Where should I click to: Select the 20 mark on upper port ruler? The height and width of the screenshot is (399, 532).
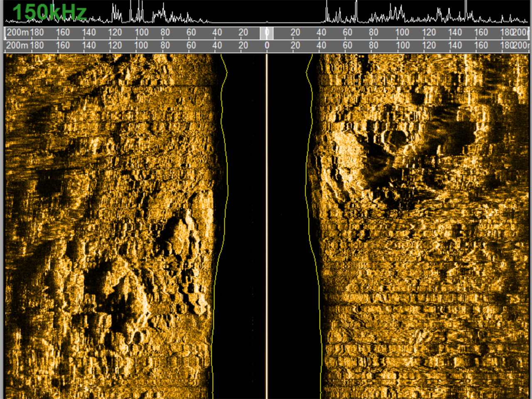(x=243, y=32)
